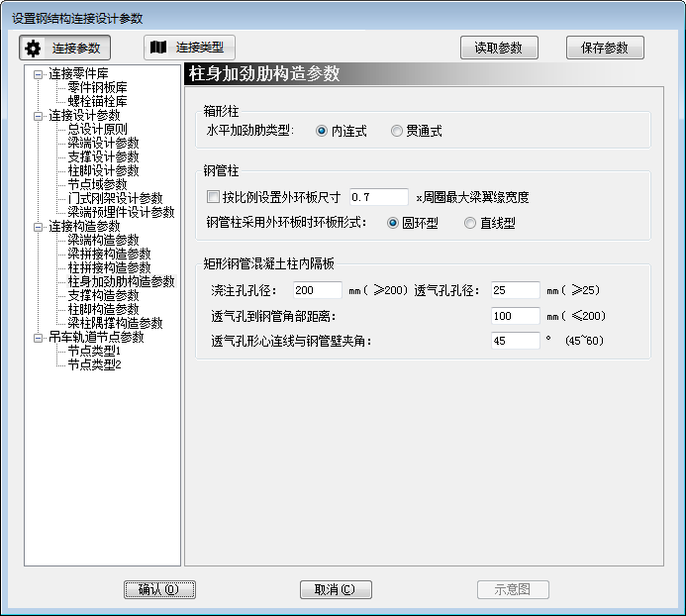Viewport: 686px width, 616px height.
Task: Open 节点域参数 tree item
Action: point(98,184)
